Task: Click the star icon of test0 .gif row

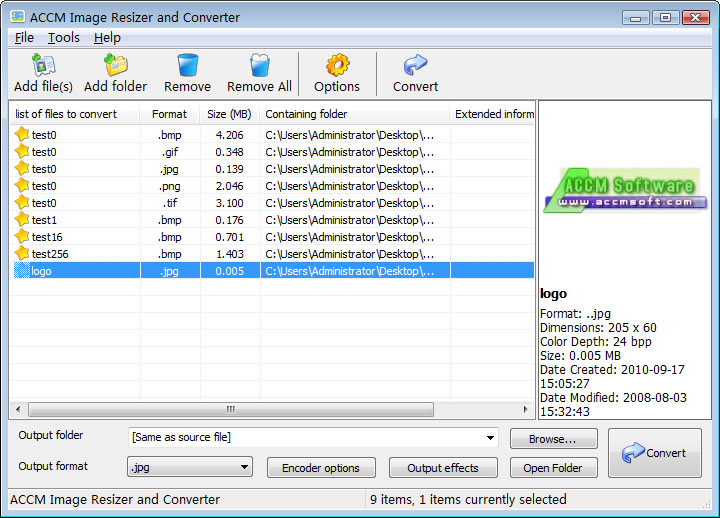Action: 22,152
